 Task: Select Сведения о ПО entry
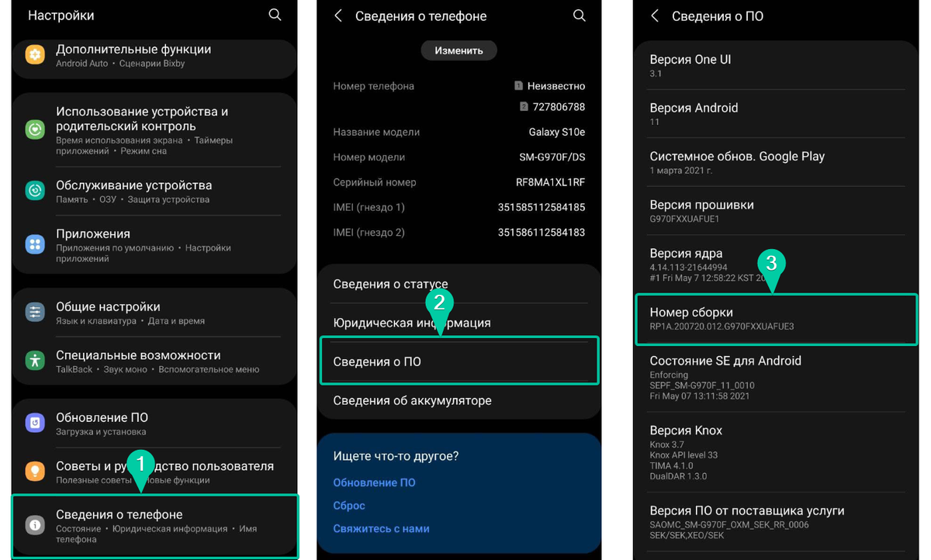[x=459, y=361]
